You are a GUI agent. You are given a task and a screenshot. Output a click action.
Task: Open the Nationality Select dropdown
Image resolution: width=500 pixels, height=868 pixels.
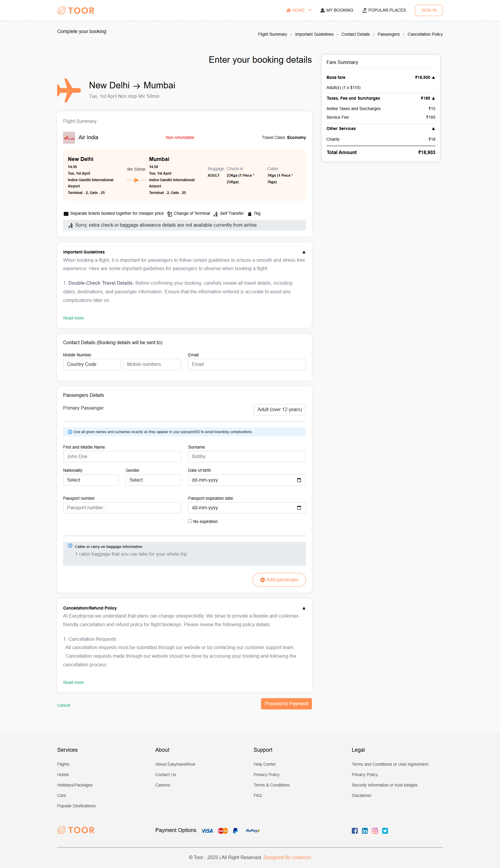(91, 480)
